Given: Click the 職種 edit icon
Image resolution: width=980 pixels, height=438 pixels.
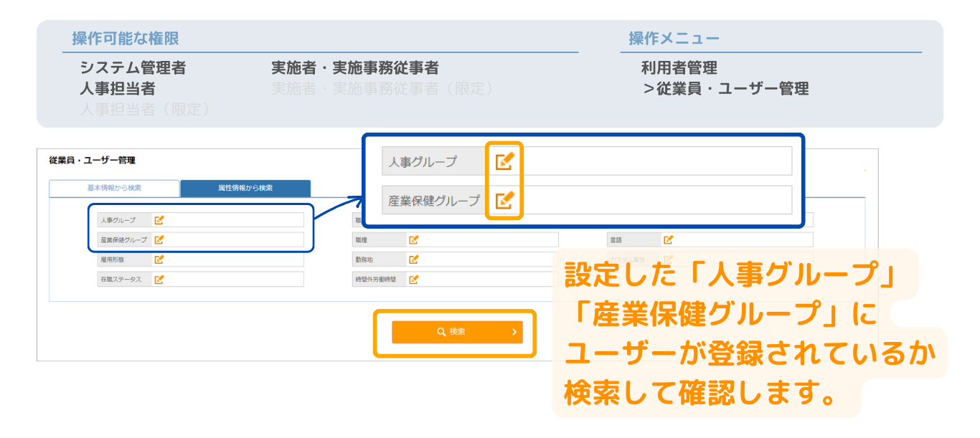Looking at the screenshot, I should pyautogui.click(x=413, y=240).
